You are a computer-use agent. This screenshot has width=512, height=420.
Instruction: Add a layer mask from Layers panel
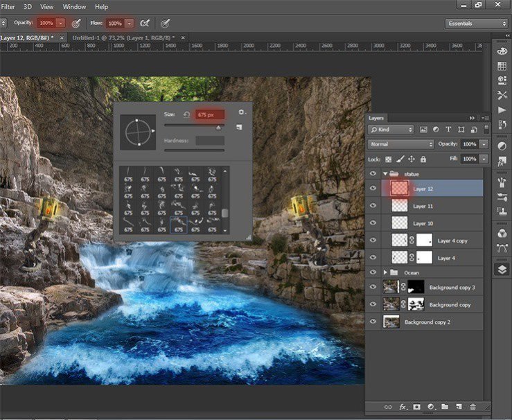point(416,406)
